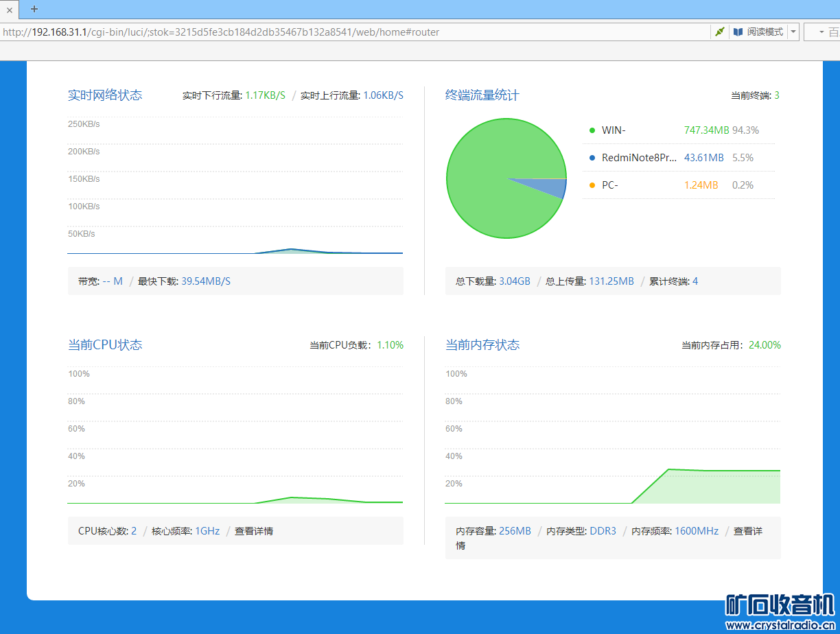This screenshot has height=634, width=840.
Task: Click the blue legend dot for RedmiNote8Pr
Action: pos(592,158)
